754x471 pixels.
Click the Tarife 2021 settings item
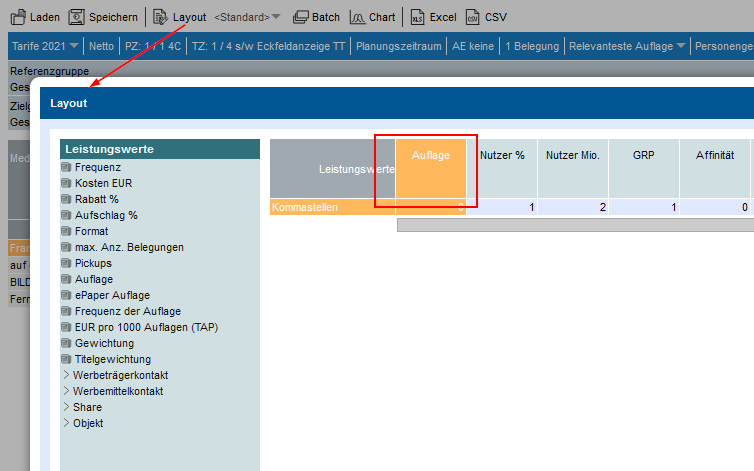[37, 46]
